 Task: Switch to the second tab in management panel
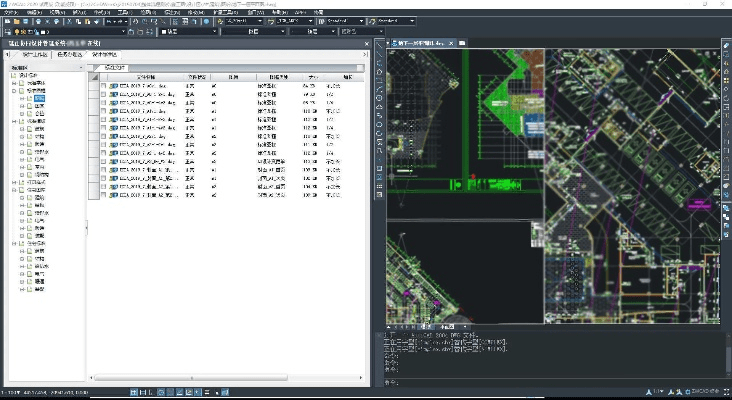point(70,55)
